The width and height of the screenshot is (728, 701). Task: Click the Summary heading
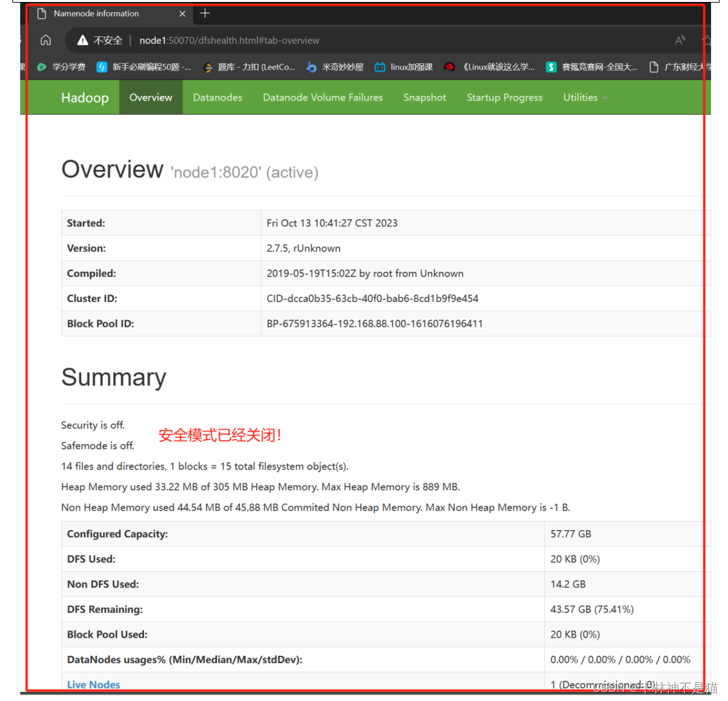[114, 377]
